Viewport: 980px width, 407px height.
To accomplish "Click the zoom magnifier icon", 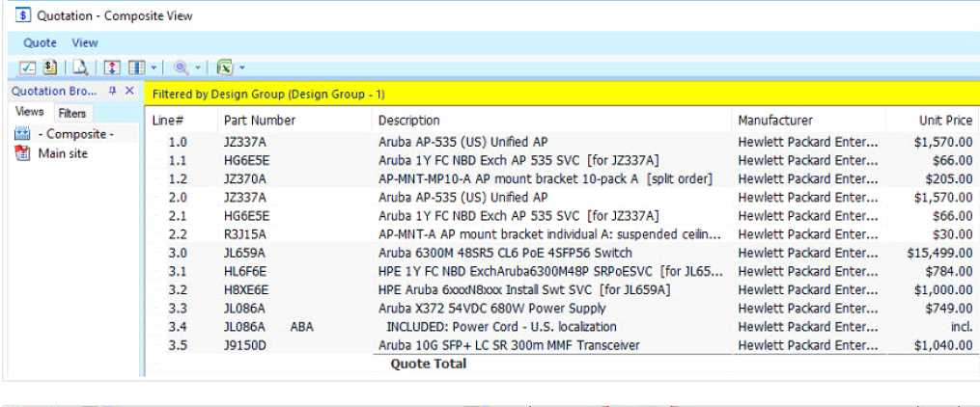I will (x=181, y=68).
